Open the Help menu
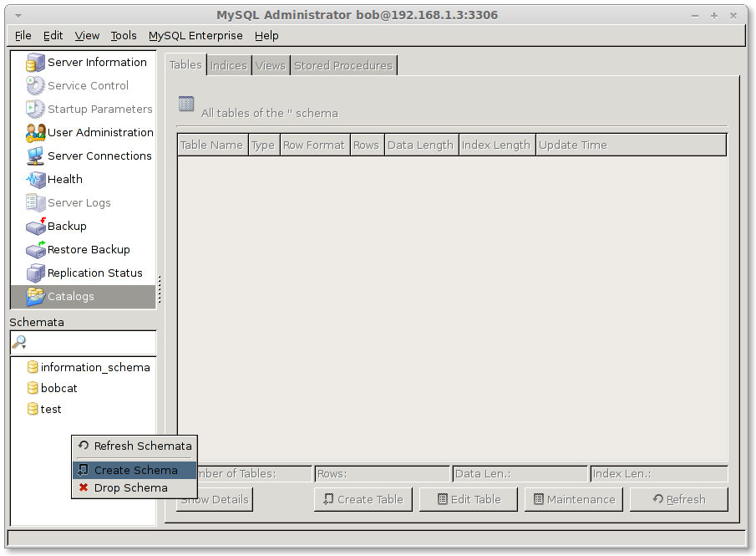 pos(266,36)
